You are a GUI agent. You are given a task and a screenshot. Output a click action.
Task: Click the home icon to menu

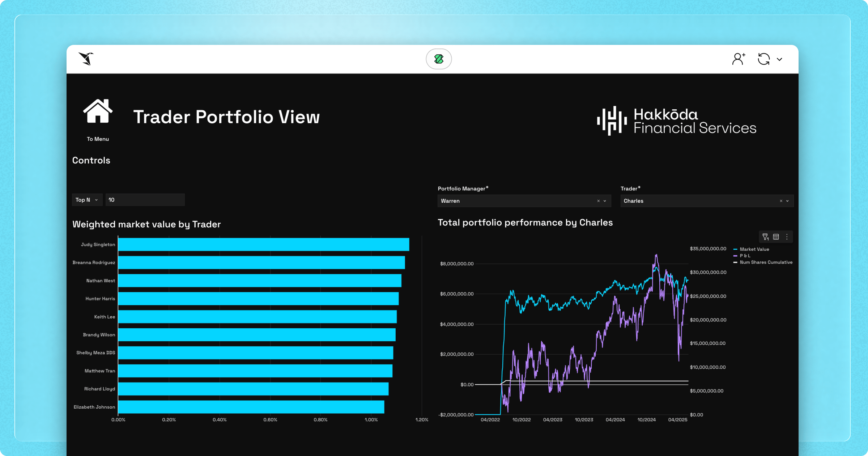[x=98, y=111]
